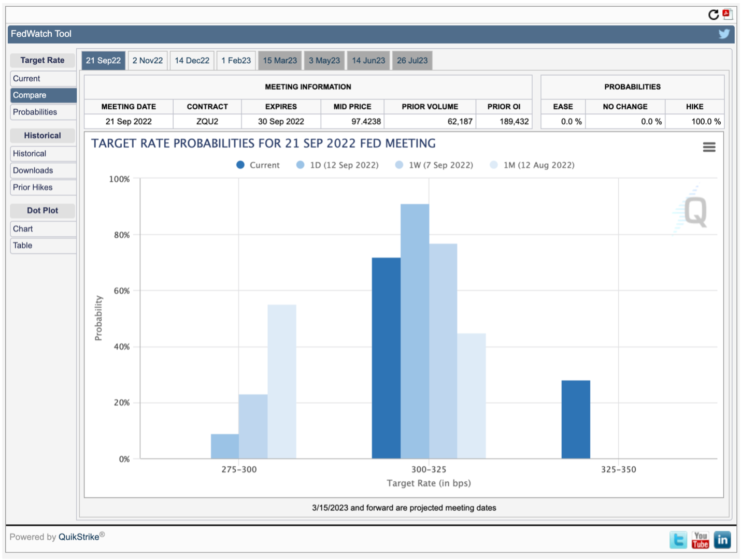Click the 300-325 axis label
Viewport: 741px width, 560px height.
(429, 469)
